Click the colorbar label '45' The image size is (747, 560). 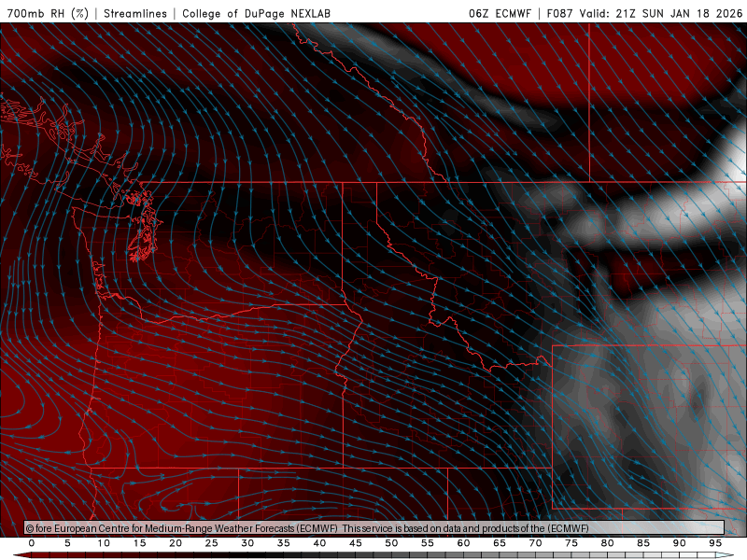pyautogui.click(x=356, y=543)
